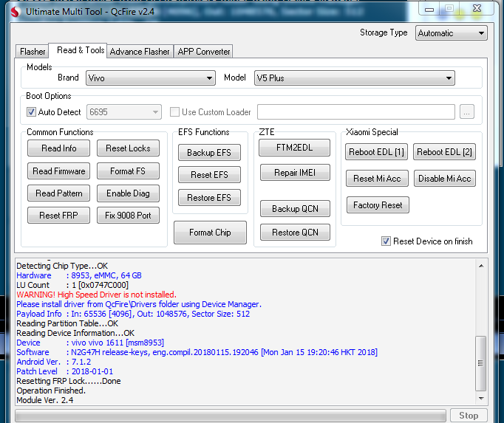
Task: Click 'Reading Partition Table...OK' log line
Action: click(67, 323)
